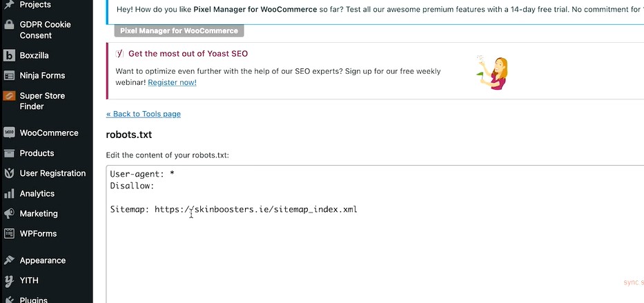Click the Pixel Manager for WooCommerce button
This screenshot has width=644, height=303.
179,31
